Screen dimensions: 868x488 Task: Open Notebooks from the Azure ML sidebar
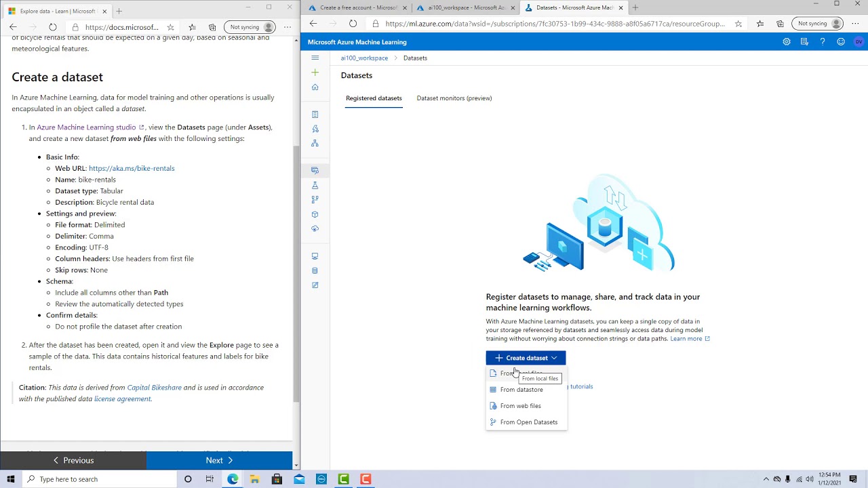[x=315, y=115]
